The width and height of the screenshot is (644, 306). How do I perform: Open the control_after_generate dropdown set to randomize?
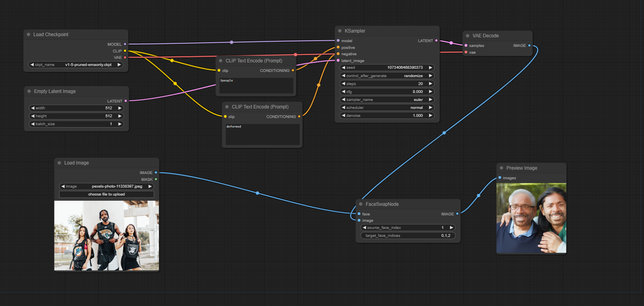pos(387,76)
